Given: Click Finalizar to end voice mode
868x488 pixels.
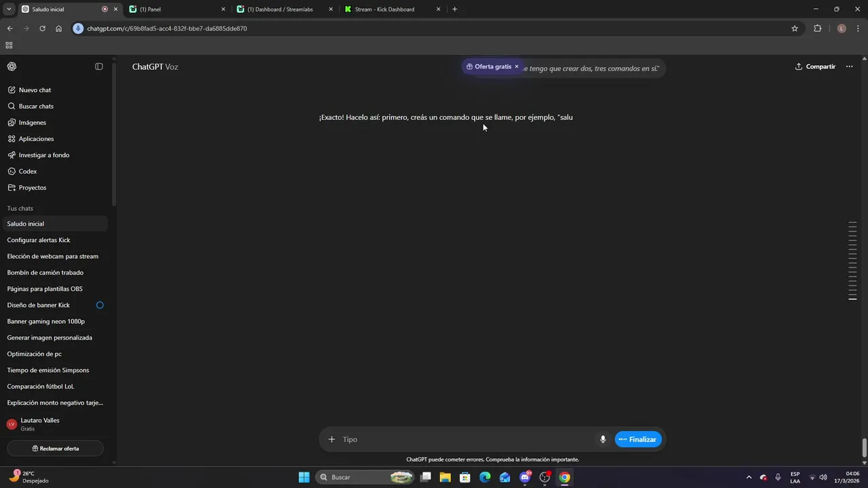Looking at the screenshot, I should click(637, 439).
